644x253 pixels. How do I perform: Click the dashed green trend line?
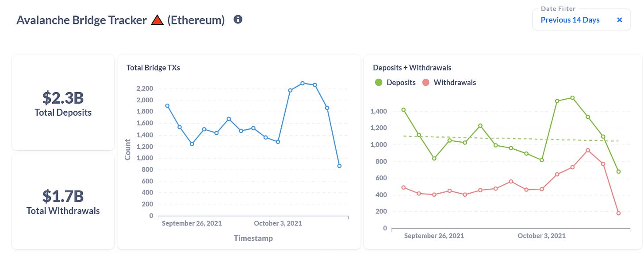click(x=511, y=139)
